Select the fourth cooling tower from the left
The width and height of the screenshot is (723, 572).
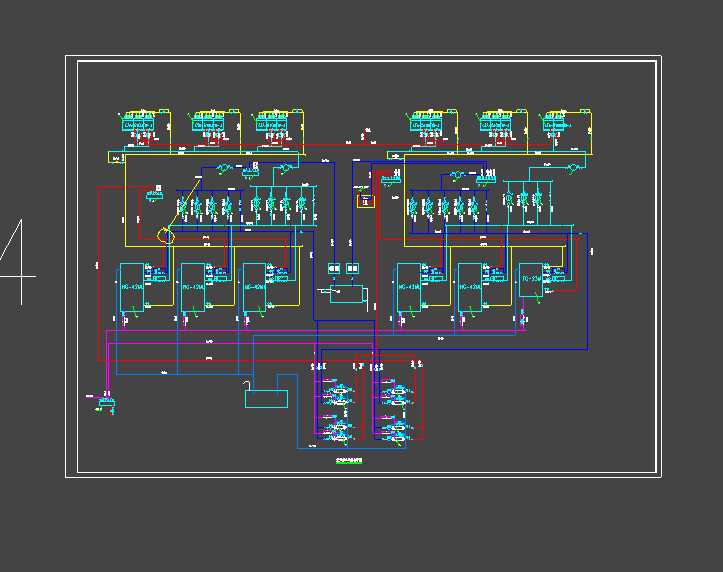coord(430,122)
